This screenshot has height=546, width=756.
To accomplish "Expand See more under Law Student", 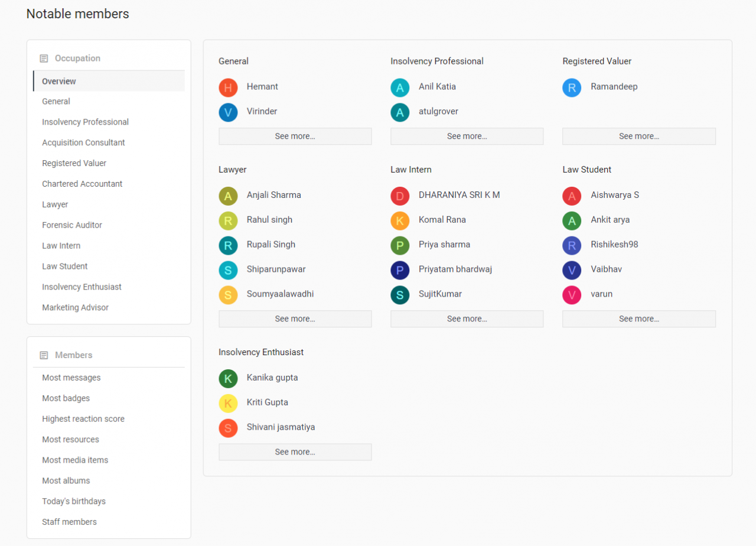I will coord(638,319).
